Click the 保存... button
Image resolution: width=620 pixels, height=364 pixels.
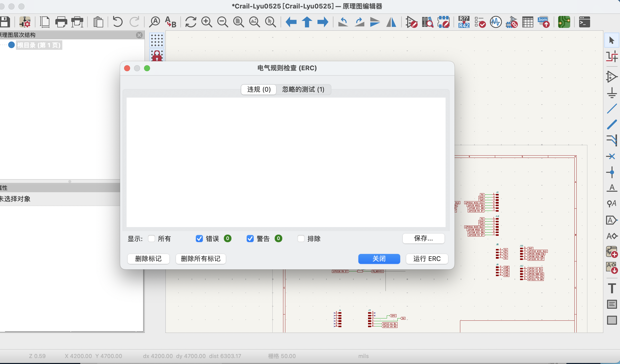(x=423, y=239)
